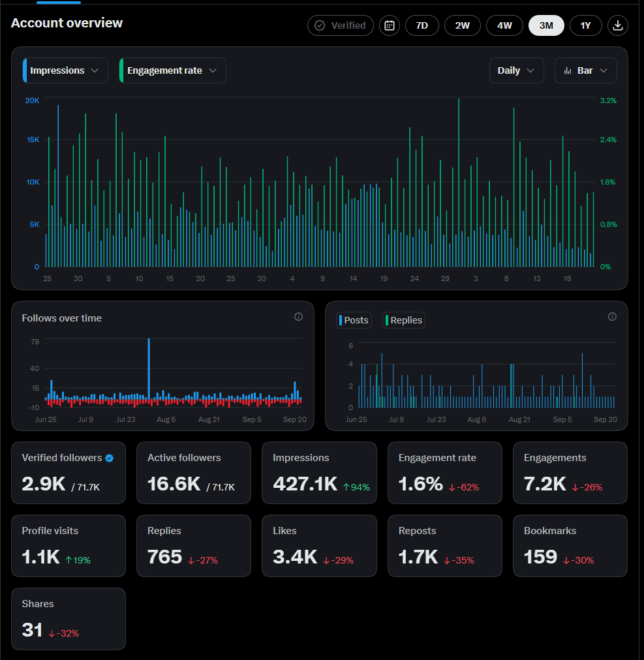This screenshot has width=644, height=660.
Task: Open the Engagement rate metric dropdown
Action: [x=173, y=70]
